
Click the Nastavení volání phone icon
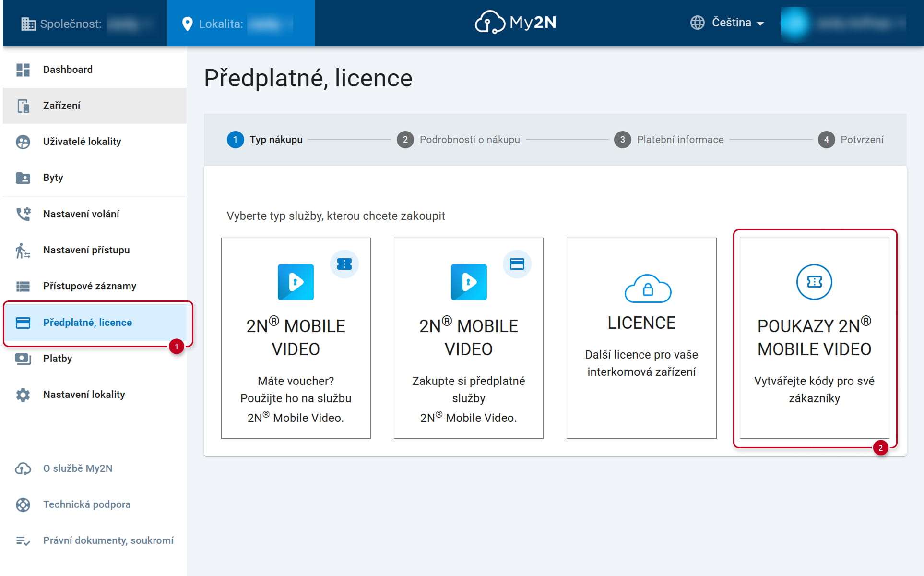click(23, 214)
